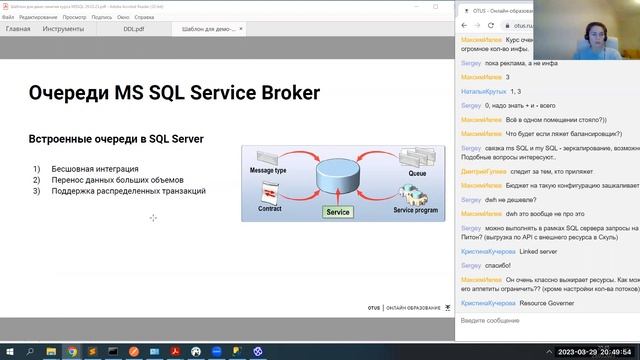Click the browser back arrow

pyautogui.click(x=464, y=25)
